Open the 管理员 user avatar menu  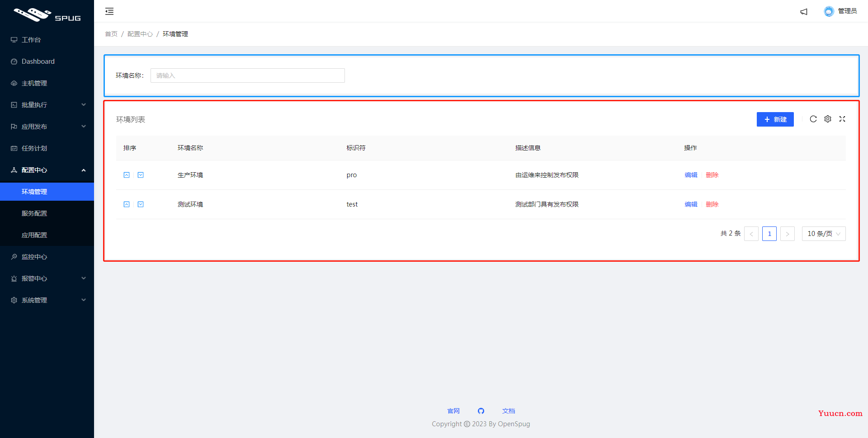coord(840,11)
